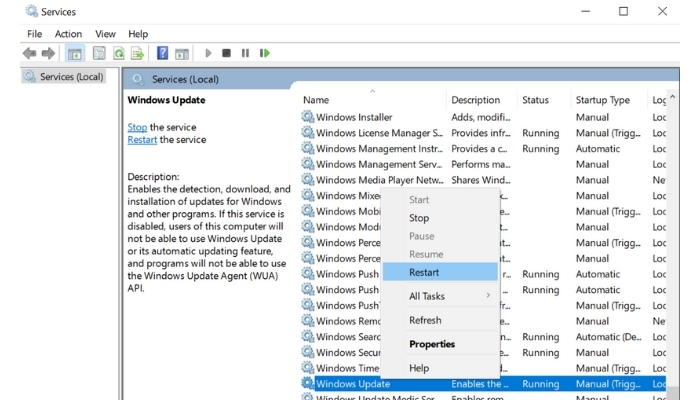Choose Help in the context menu

440,368
